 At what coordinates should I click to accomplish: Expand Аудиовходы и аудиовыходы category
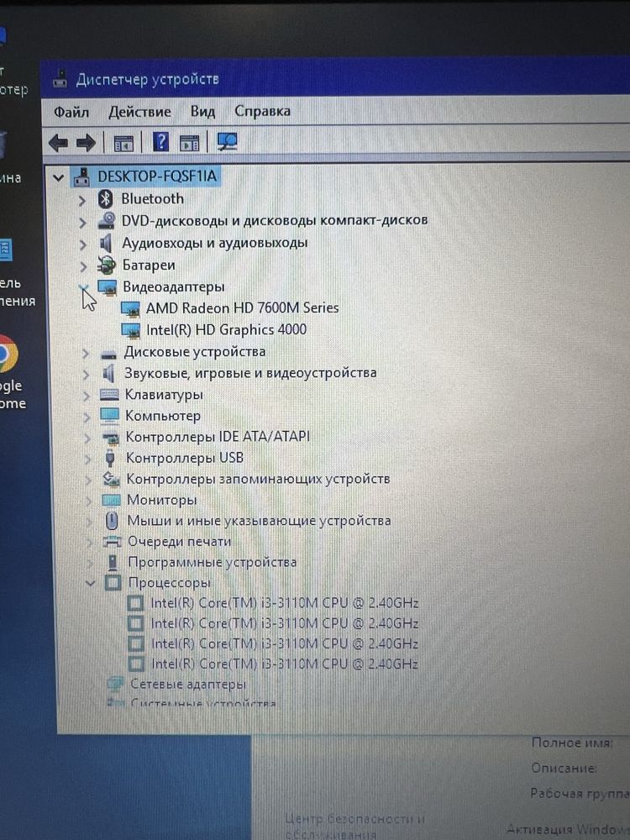(x=83, y=244)
